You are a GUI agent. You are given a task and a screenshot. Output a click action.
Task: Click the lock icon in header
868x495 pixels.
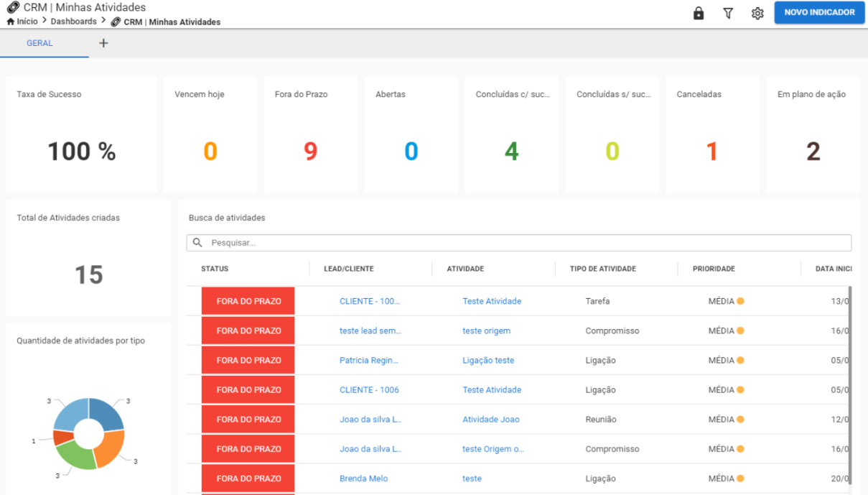point(698,13)
